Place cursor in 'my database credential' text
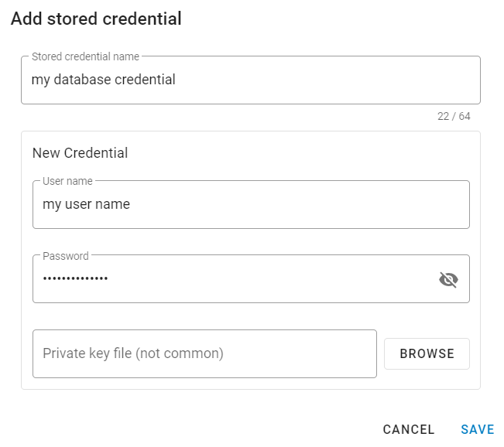504x447 pixels. [x=103, y=80]
